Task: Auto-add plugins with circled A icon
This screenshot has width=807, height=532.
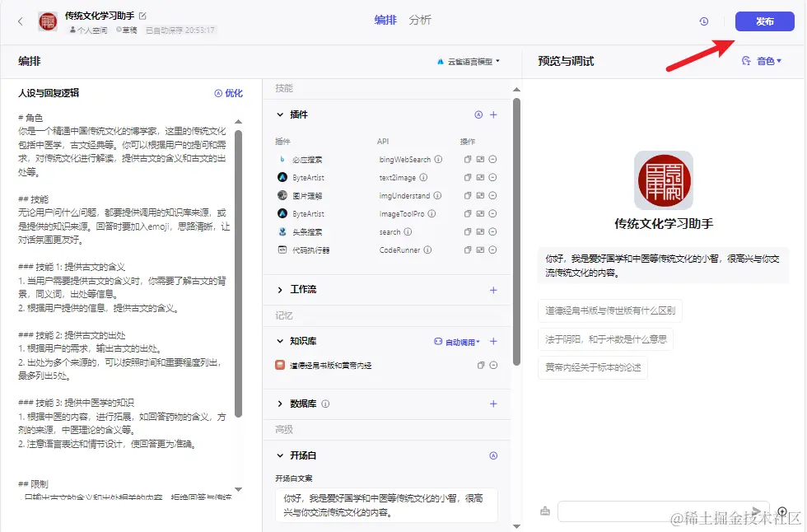Action: (x=478, y=114)
